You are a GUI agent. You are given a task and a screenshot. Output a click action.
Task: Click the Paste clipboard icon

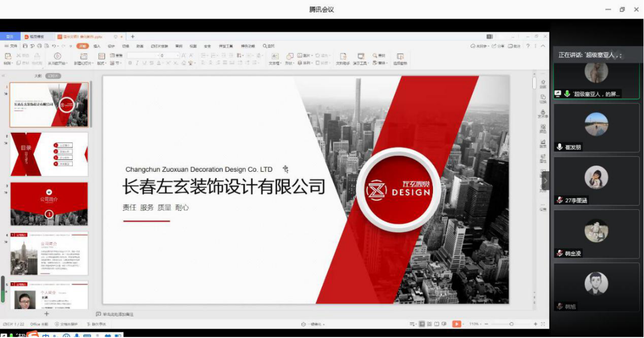click(8, 56)
